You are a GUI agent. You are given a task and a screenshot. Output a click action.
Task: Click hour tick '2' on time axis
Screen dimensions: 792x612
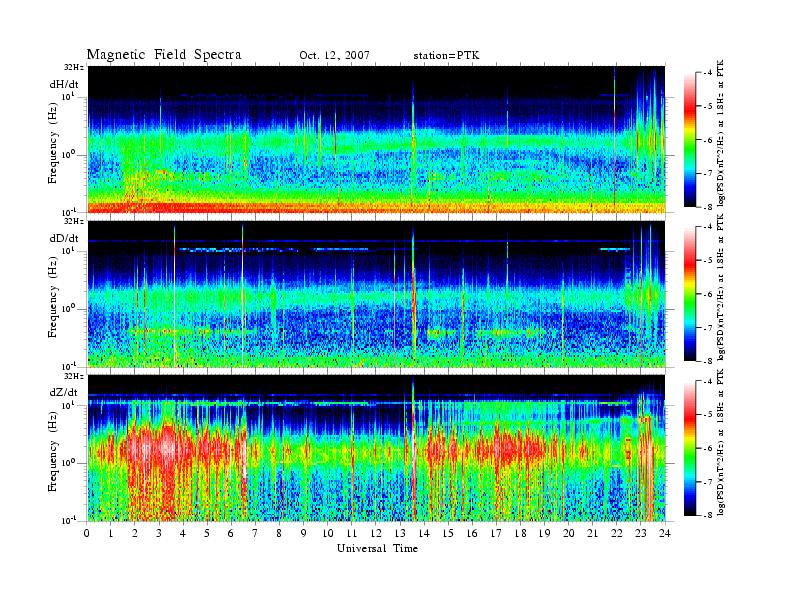135,534
